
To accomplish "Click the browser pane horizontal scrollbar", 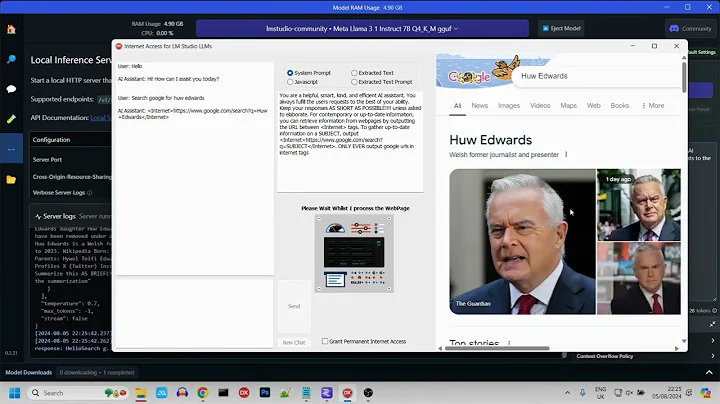I will 497,348.
